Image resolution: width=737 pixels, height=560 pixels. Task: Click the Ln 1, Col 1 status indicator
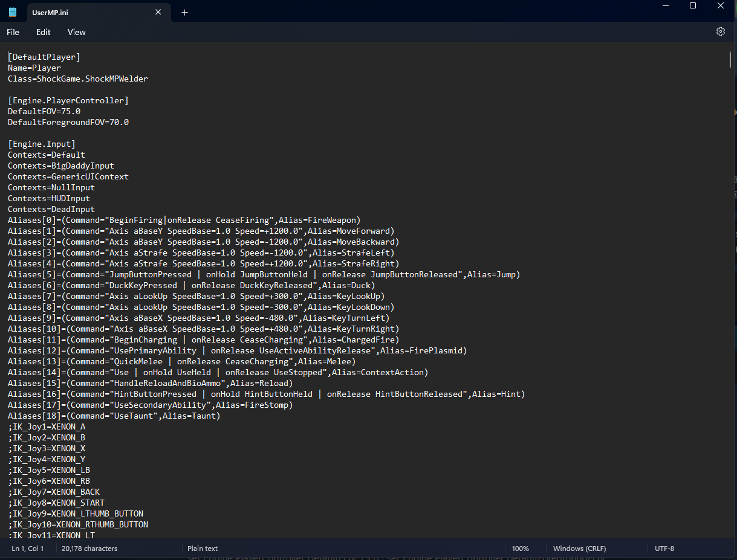point(28,549)
